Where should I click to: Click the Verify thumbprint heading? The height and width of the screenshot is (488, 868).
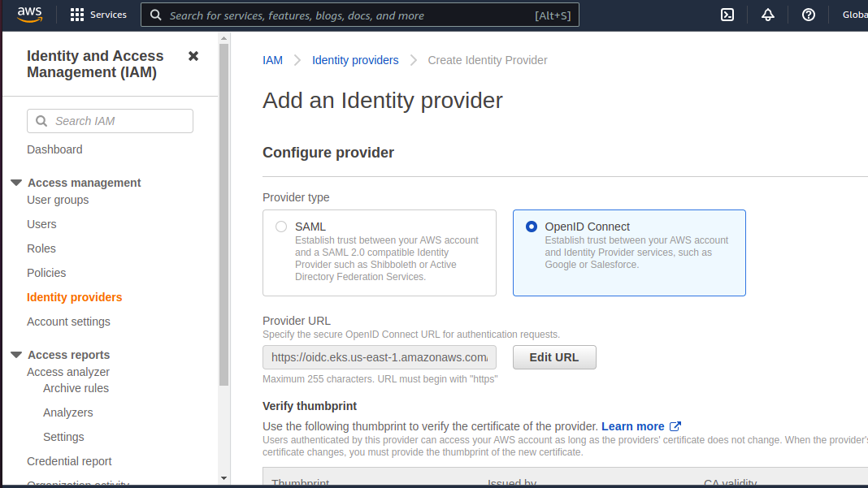pyautogui.click(x=310, y=406)
